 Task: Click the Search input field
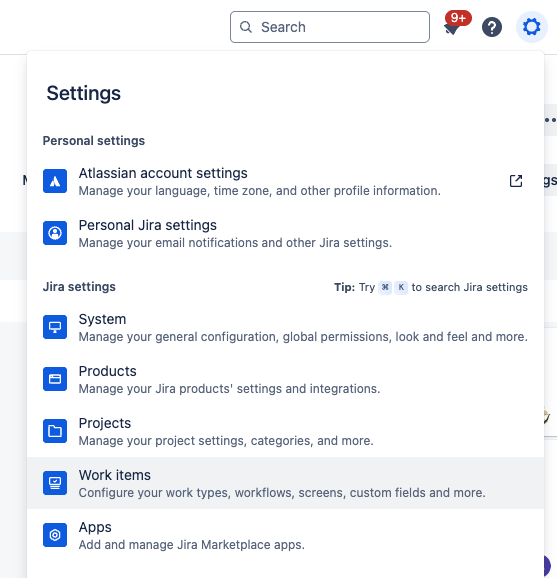click(x=330, y=27)
